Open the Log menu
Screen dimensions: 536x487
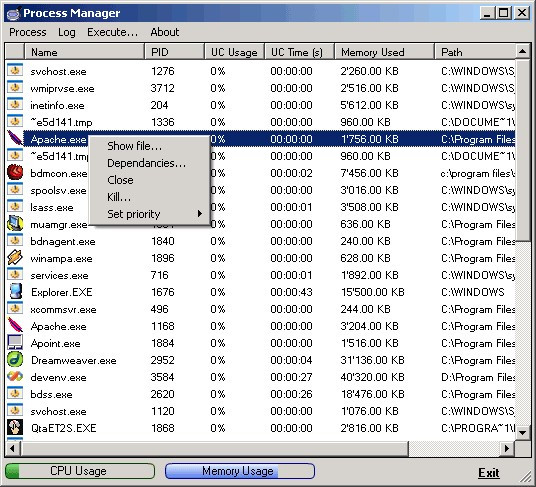[x=67, y=32]
